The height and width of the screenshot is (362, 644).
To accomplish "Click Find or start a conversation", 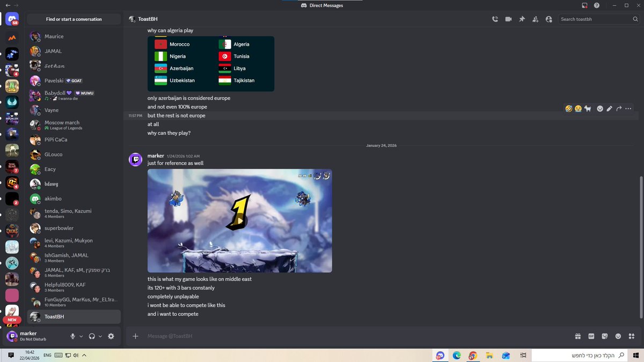I will point(74,19).
